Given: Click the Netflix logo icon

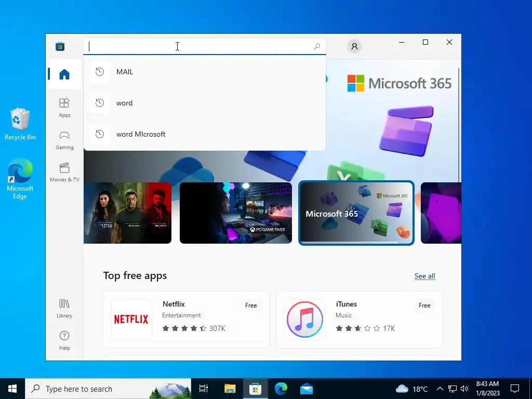Looking at the screenshot, I should 131,320.
